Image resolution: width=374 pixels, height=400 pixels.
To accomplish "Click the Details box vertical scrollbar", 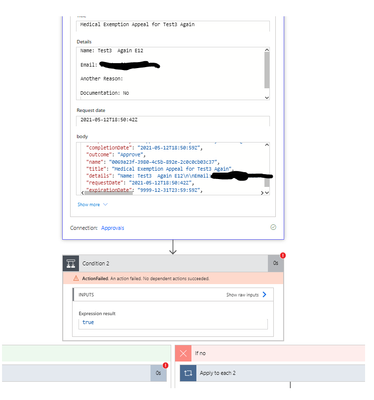I will 267,70.
